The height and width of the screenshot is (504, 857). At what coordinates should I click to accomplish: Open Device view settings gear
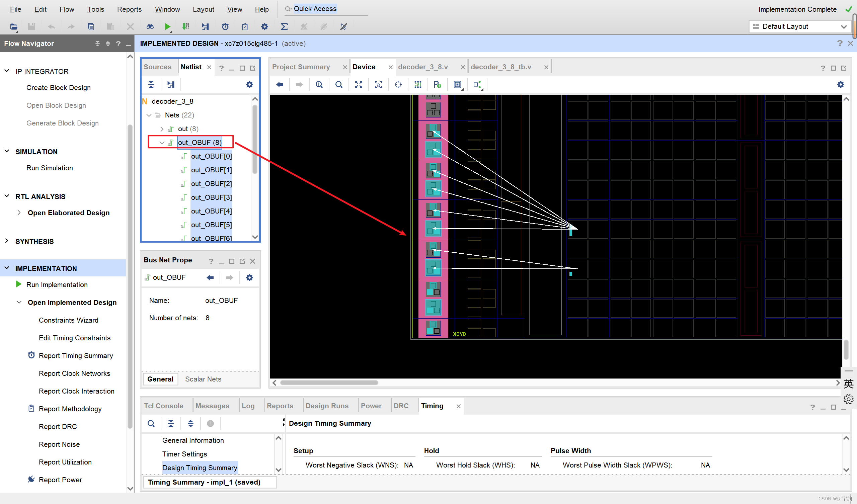click(840, 85)
